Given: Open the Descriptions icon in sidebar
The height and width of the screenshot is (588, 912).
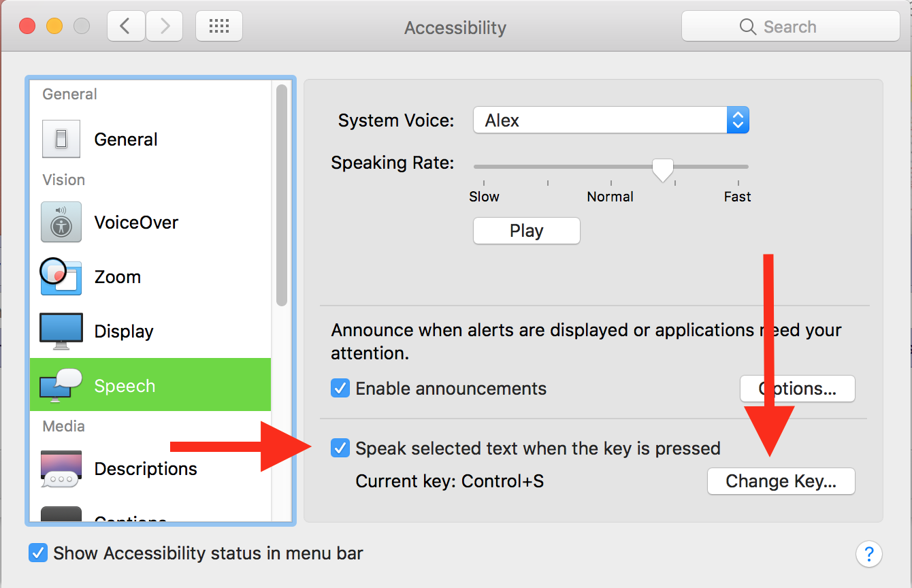Looking at the screenshot, I should pos(61,469).
